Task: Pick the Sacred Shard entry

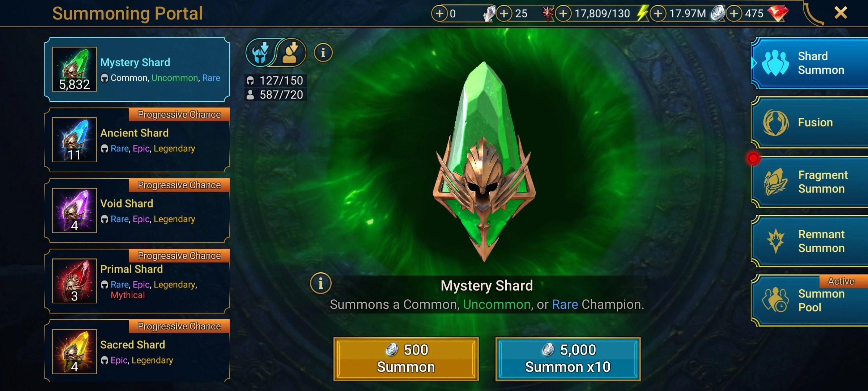Action: (137, 351)
